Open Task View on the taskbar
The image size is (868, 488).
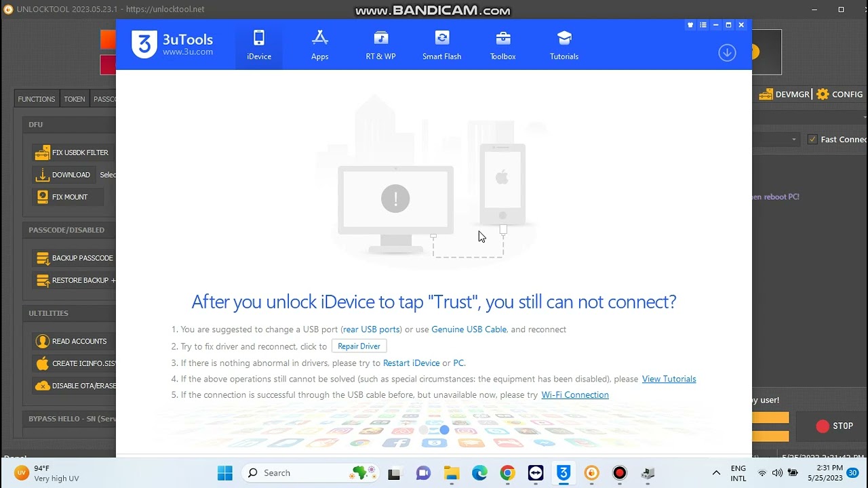point(395,473)
